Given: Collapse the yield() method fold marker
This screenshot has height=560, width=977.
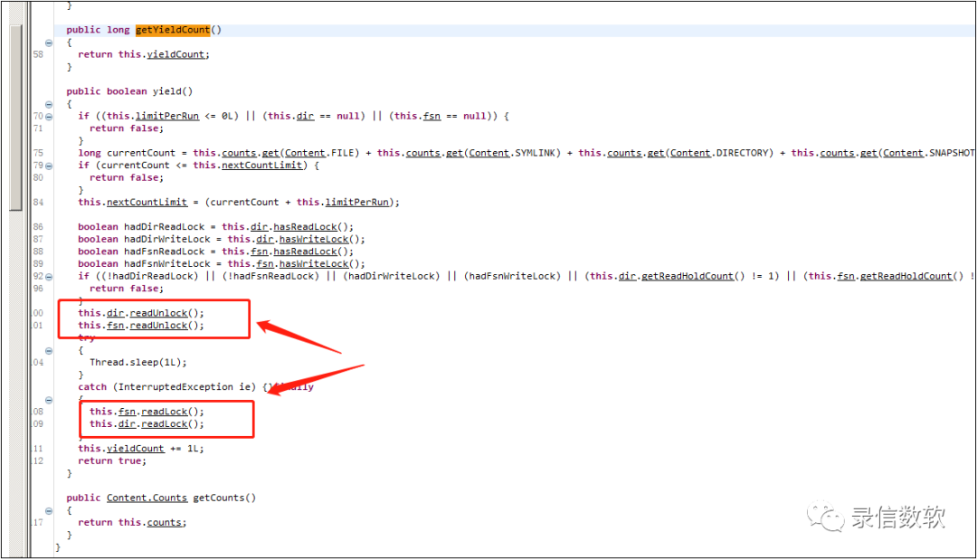Looking at the screenshot, I should 49,104.
